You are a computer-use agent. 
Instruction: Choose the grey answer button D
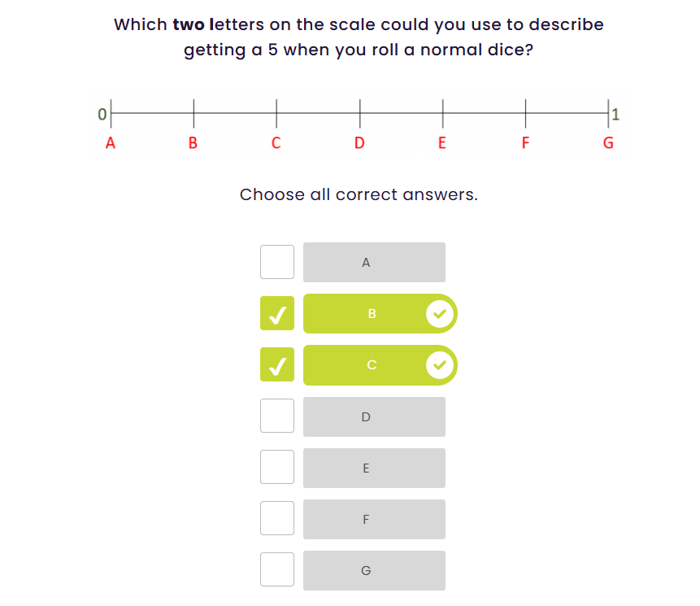coord(374,416)
